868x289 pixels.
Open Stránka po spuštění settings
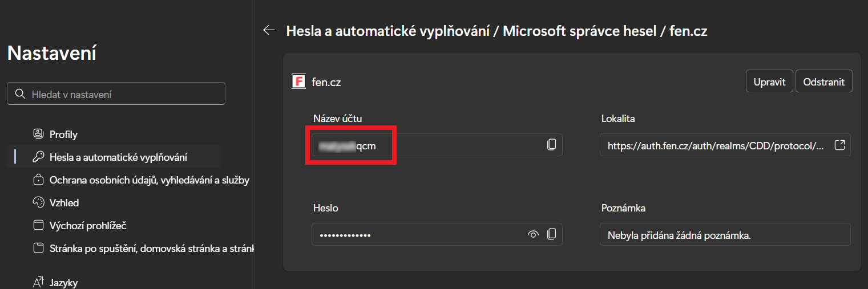151,249
